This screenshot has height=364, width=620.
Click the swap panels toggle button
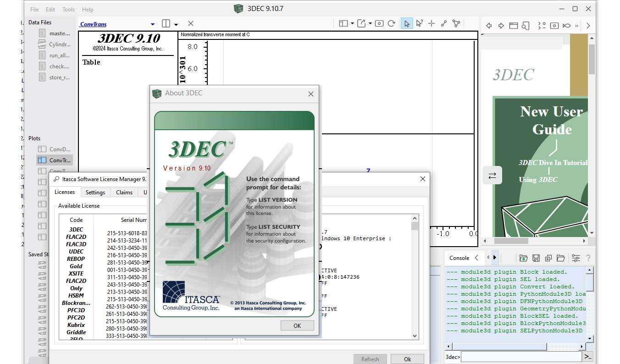492,175
